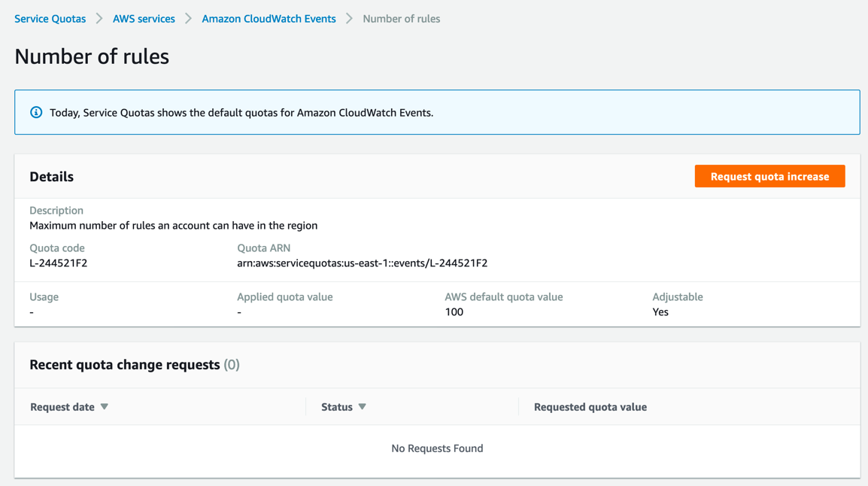Screen dimensions: 868x486
Task: Click the Details section heading
Action: click(x=51, y=177)
